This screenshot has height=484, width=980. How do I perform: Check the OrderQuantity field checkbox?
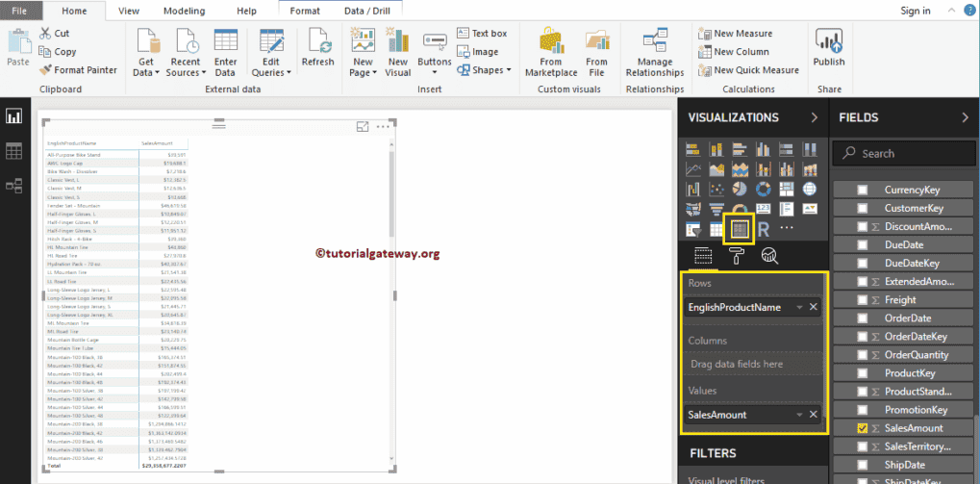coord(863,354)
